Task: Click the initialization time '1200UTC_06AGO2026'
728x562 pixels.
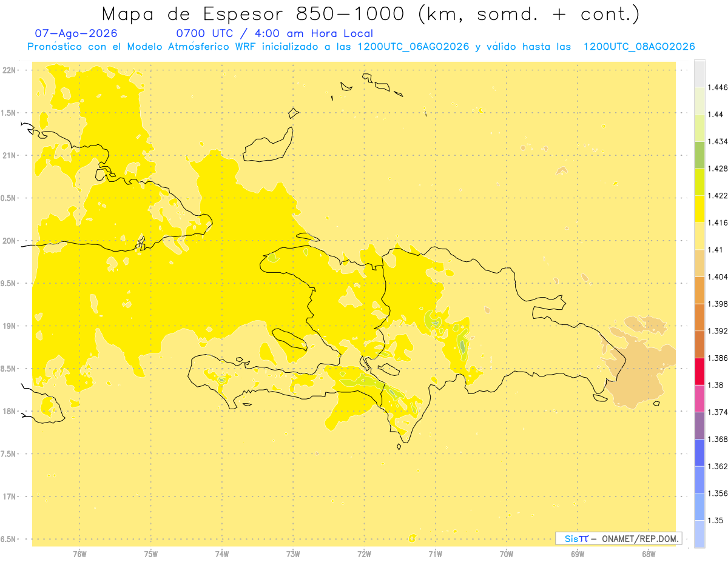Action: pos(414,47)
